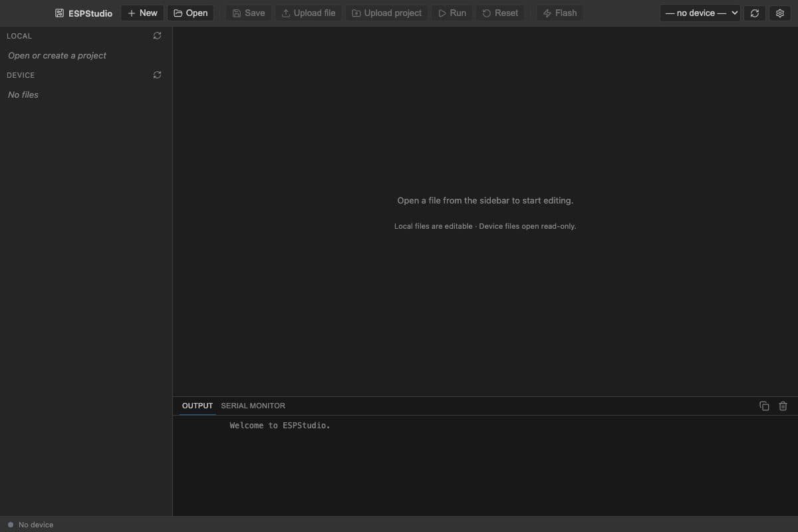Reset the connected device
The width and height of the screenshot is (798, 532).
pyautogui.click(x=500, y=13)
